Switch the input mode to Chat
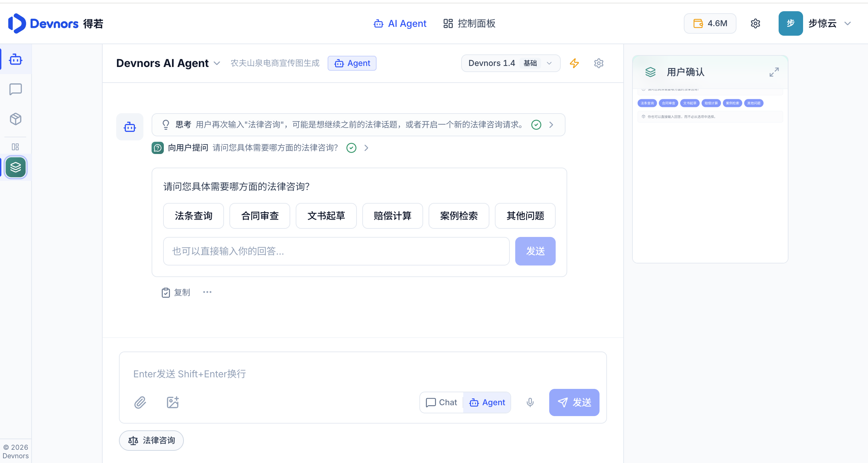Viewport: 868px width, 463px height. pos(441,402)
